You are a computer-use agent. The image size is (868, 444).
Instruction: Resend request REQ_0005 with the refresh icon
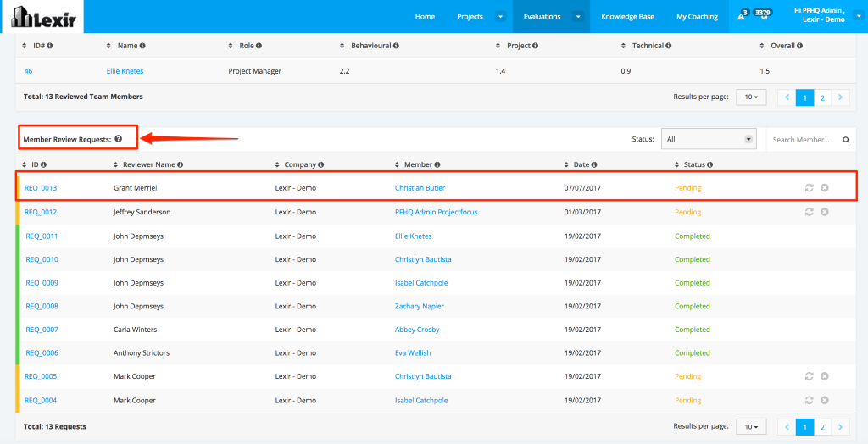click(x=809, y=376)
